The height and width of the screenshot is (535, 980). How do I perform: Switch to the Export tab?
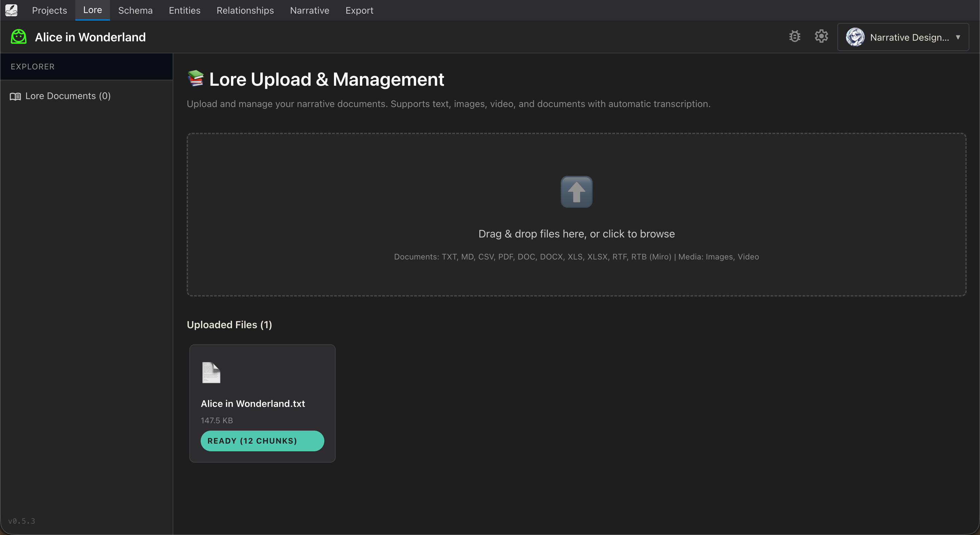(360, 10)
